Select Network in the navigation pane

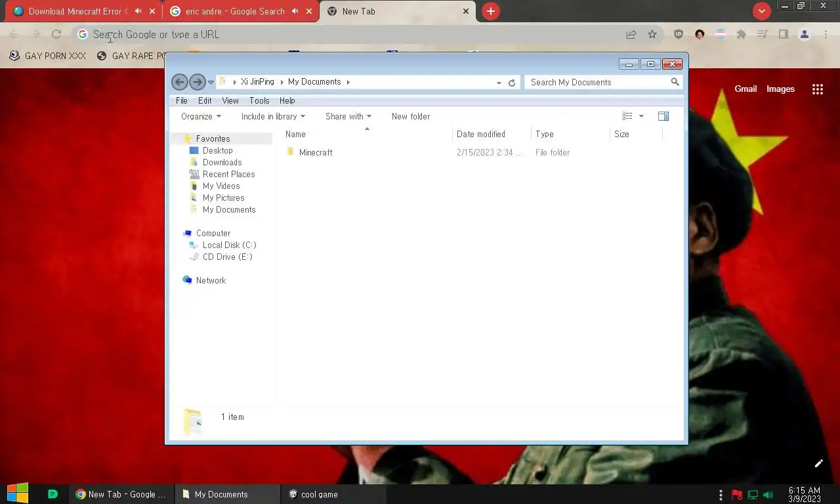(x=211, y=280)
